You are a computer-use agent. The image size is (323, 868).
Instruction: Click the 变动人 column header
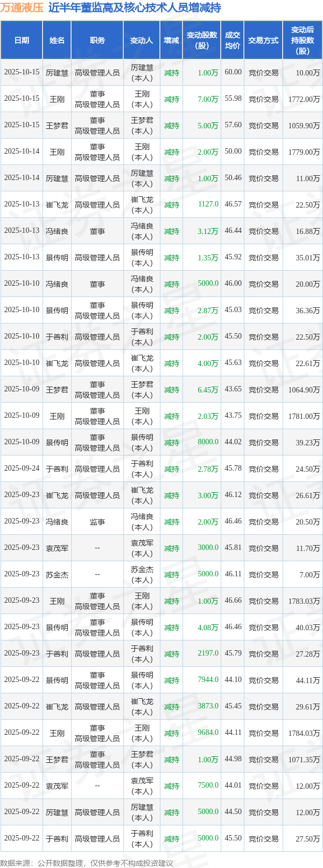[x=142, y=40]
